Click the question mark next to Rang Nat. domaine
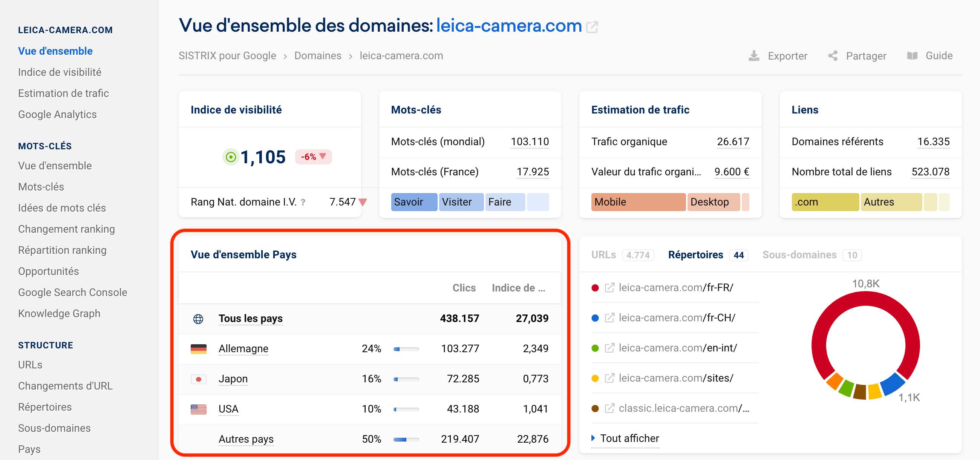 303,202
